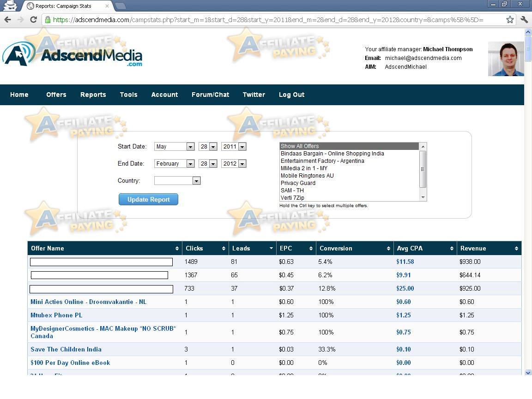Open Save The Children India offer
Viewport: 532px width, 399px height.
pyautogui.click(x=66, y=349)
